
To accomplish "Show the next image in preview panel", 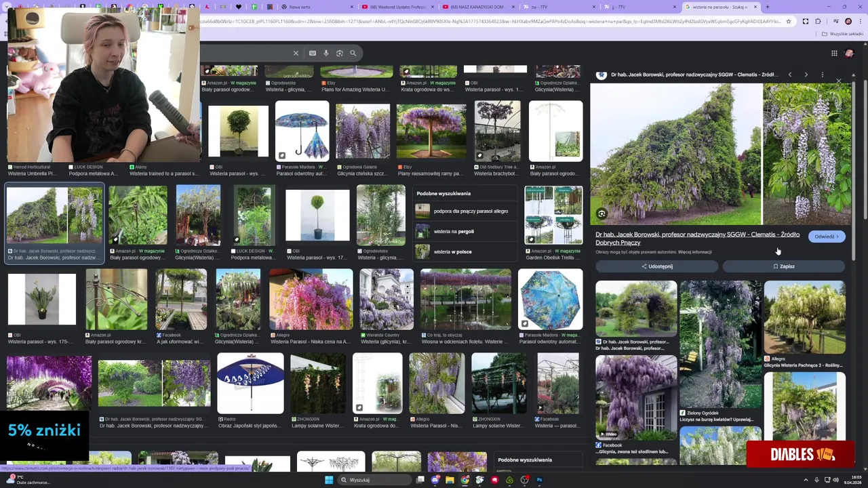I will 806,75.
